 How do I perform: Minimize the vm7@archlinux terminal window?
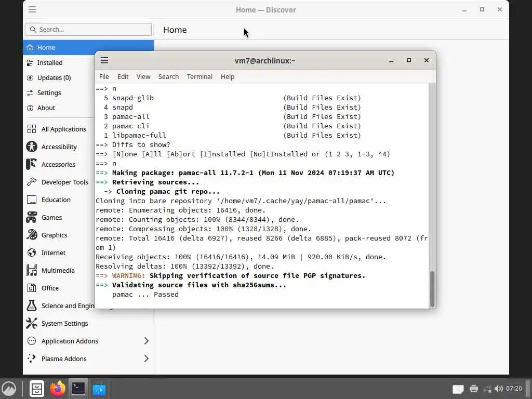pos(391,61)
